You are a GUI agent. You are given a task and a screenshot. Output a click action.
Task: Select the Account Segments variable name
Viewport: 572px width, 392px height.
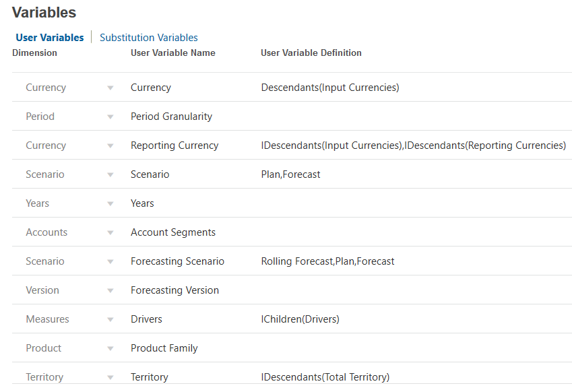click(171, 232)
